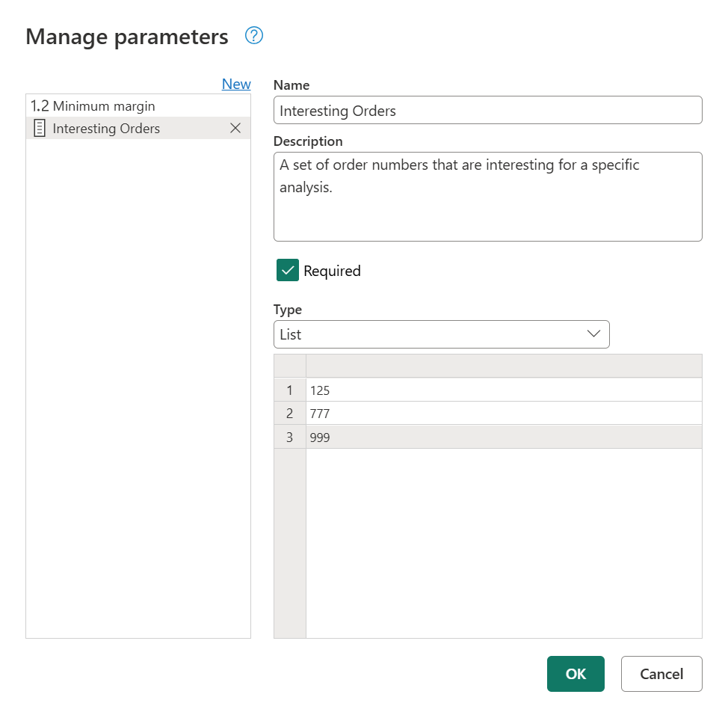Click row header 3 in the value grid
The width and height of the screenshot is (728, 718).
point(290,437)
